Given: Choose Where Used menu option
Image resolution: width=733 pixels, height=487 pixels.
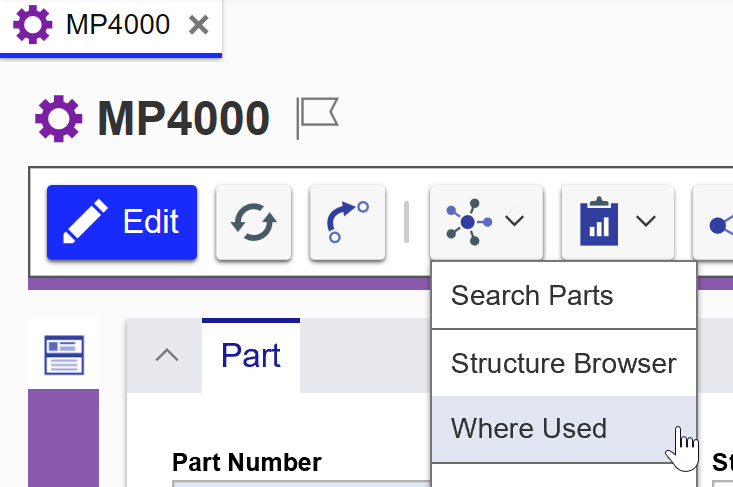Looking at the screenshot, I should coord(529,429).
